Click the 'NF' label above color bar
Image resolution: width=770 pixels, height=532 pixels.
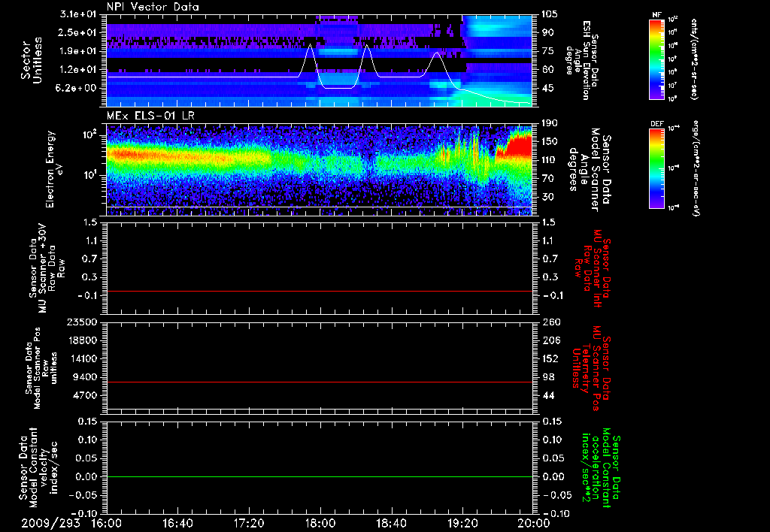[657, 15]
